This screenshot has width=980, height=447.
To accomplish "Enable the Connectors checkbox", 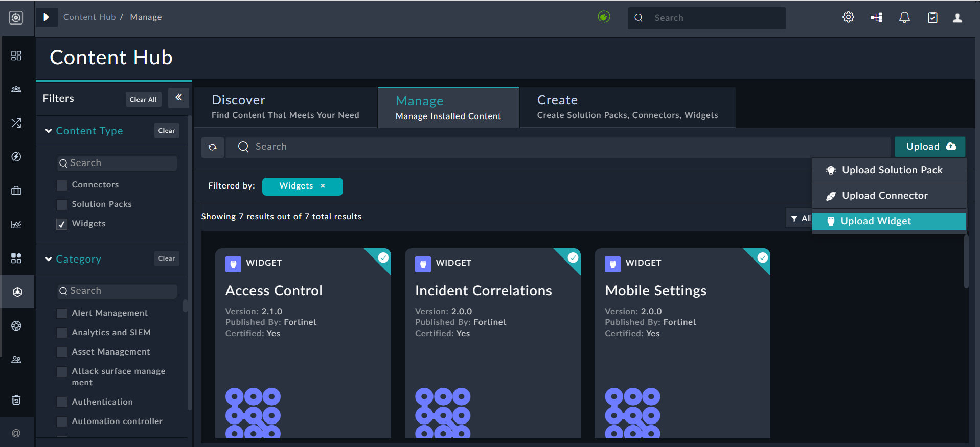I will pos(62,185).
